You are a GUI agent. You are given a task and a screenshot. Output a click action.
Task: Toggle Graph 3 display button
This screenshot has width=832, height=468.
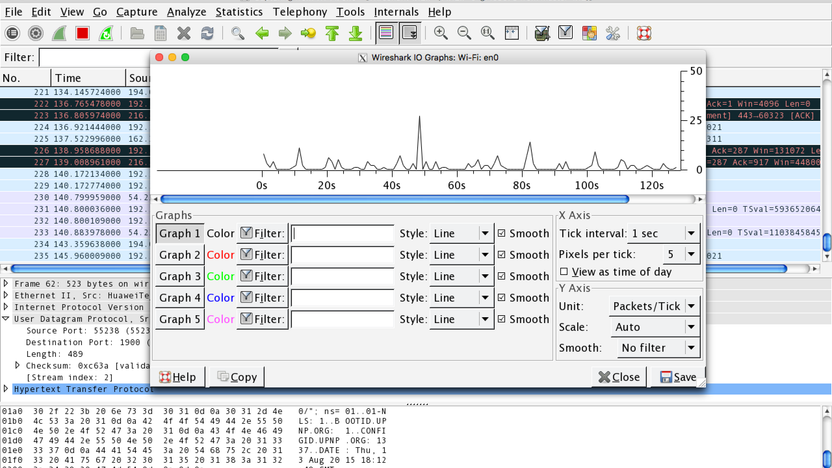point(180,276)
